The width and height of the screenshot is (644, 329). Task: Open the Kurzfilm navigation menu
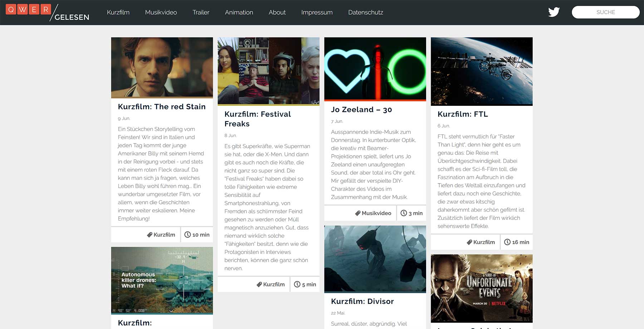[118, 12]
